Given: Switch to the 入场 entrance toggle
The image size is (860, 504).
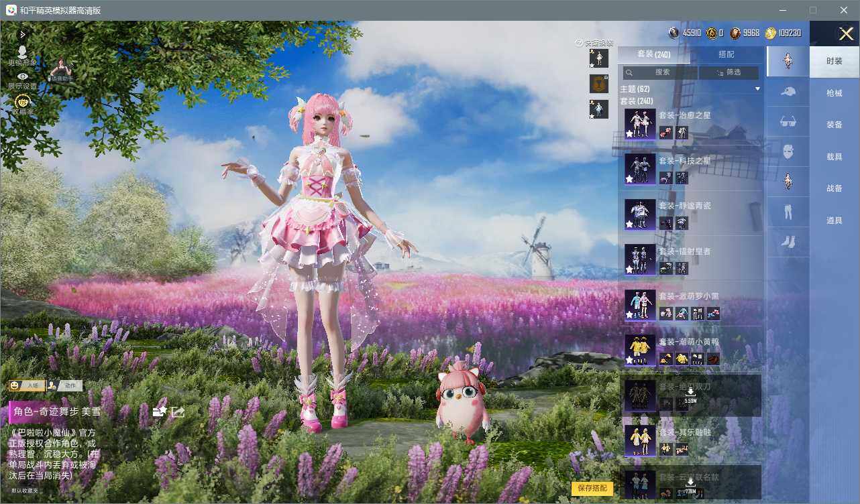Looking at the screenshot, I should coord(27,385).
